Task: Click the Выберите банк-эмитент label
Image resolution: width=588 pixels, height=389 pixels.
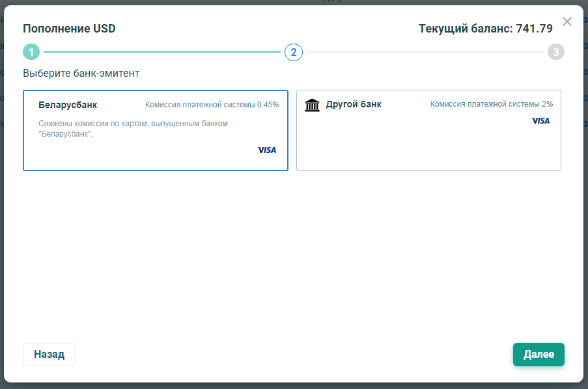Action: click(x=81, y=73)
